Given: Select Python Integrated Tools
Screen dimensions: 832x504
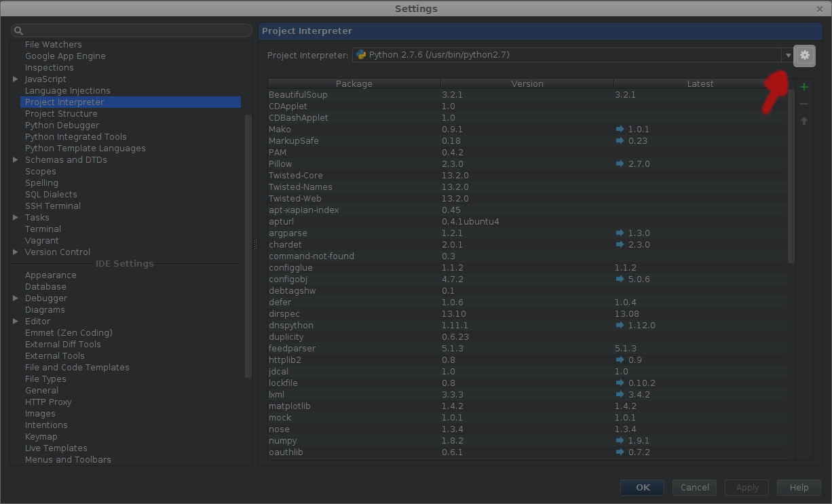Looking at the screenshot, I should pos(76,137).
